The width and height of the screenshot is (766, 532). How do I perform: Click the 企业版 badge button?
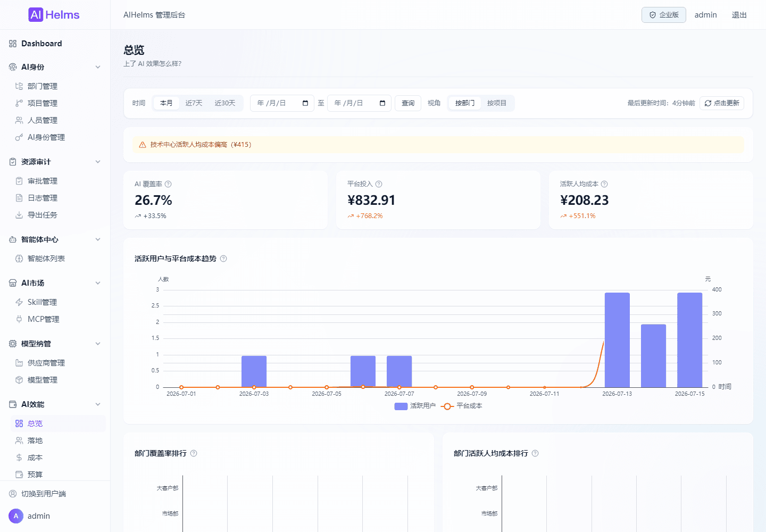pos(664,15)
